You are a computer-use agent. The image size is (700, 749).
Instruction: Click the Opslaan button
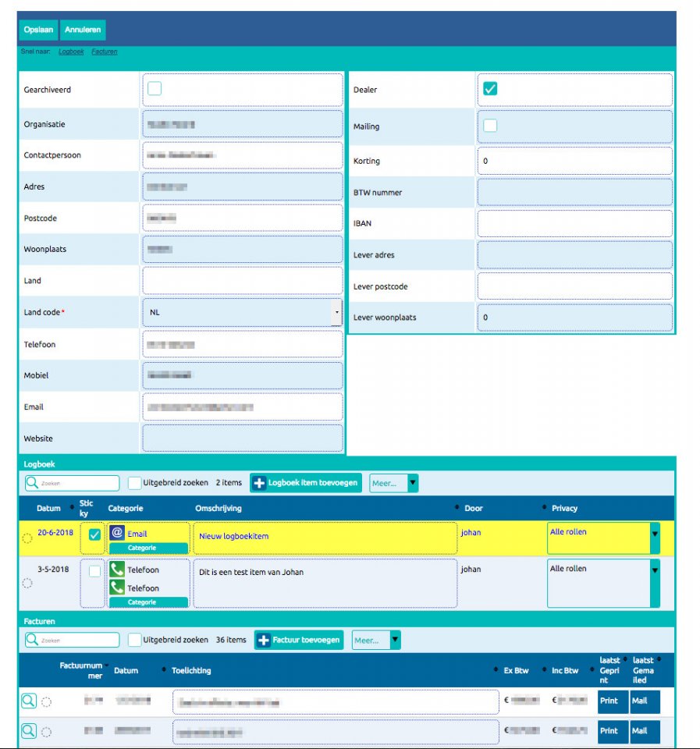39,30
